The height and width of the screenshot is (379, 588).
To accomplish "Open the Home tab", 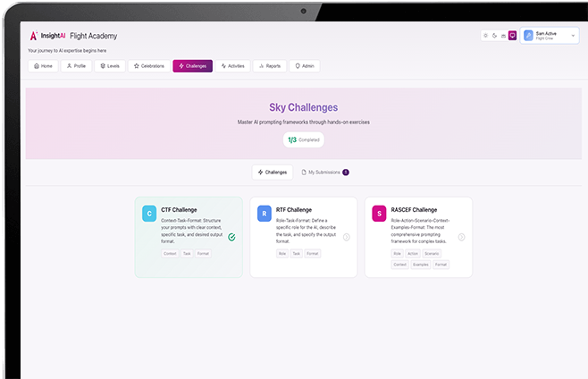I will (x=42, y=66).
